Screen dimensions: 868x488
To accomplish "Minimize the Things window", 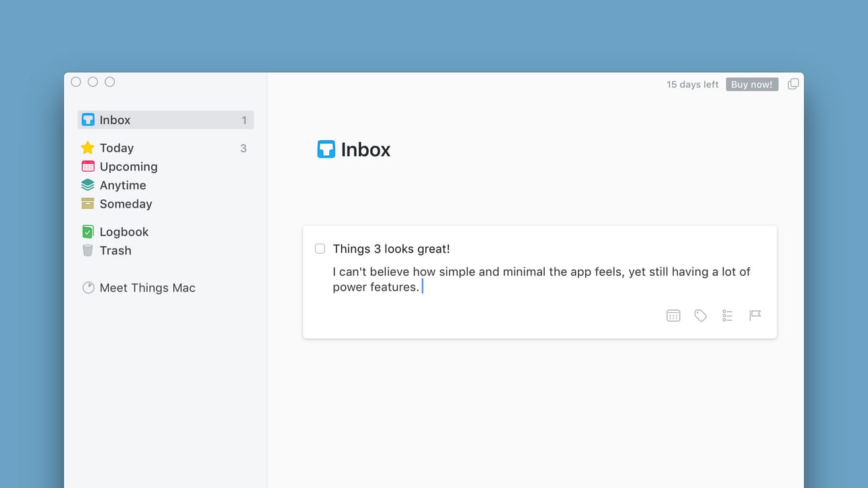I will tap(93, 82).
